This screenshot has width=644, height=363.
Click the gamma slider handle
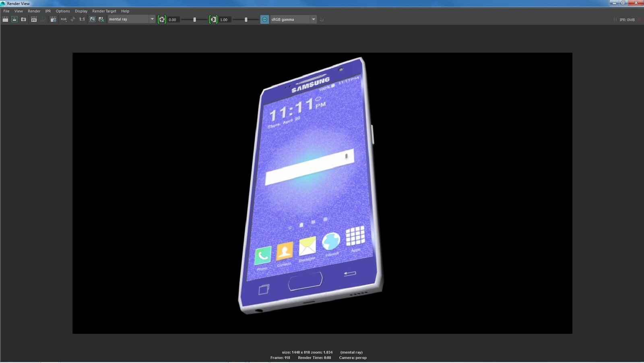point(246,19)
